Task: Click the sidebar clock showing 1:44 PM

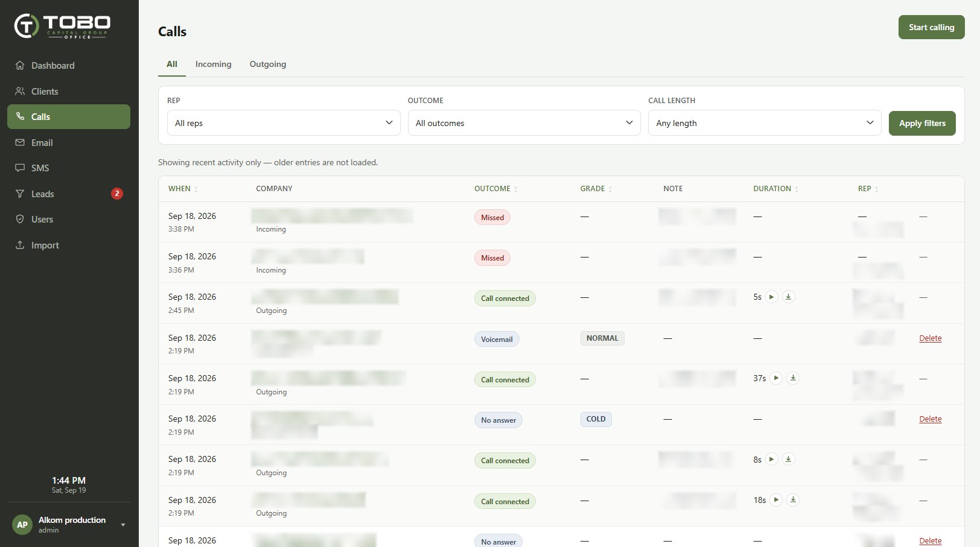Action: click(69, 481)
